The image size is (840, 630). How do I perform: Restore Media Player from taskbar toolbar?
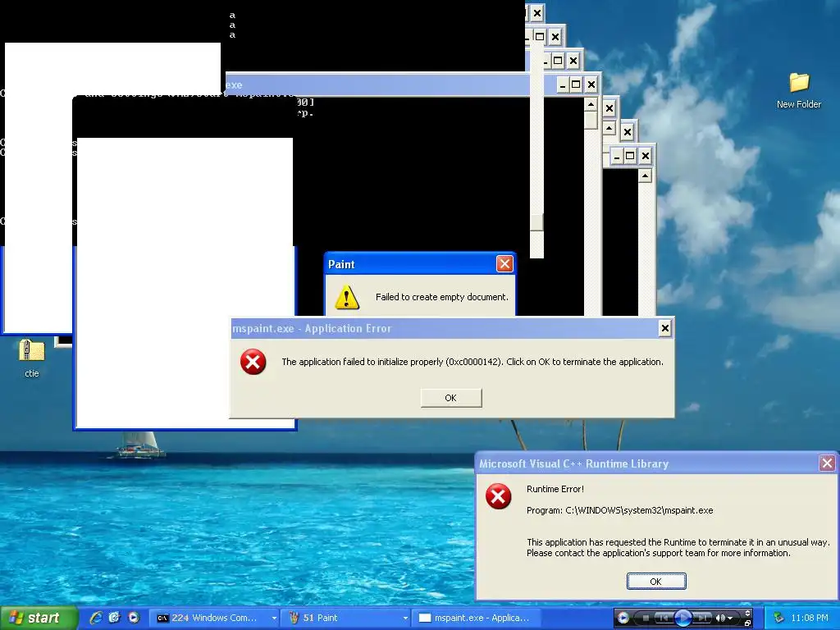tap(747, 623)
